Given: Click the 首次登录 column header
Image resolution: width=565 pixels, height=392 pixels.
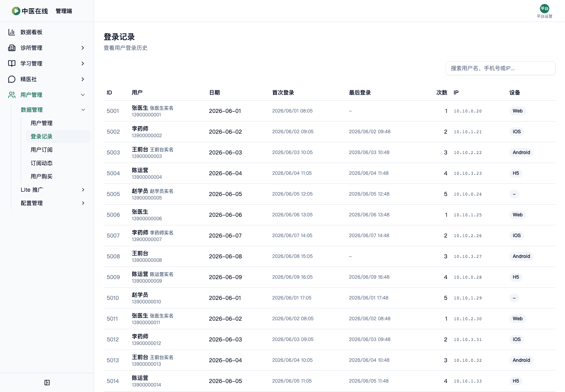Looking at the screenshot, I should click(283, 93).
